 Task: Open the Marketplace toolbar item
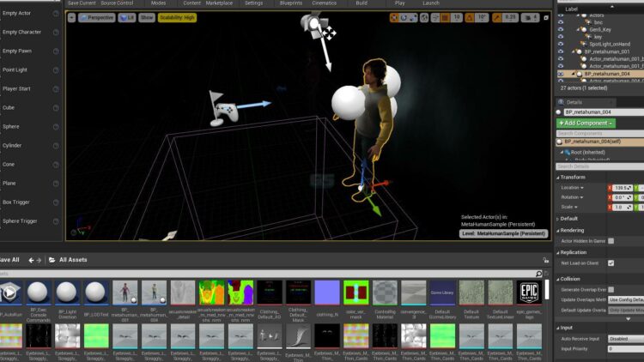[219, 3]
